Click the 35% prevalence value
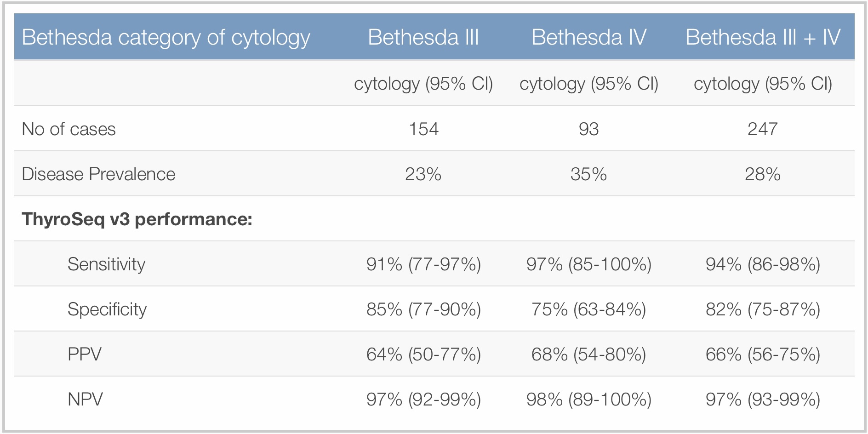Screen dimensions: 868x434 tap(588, 174)
